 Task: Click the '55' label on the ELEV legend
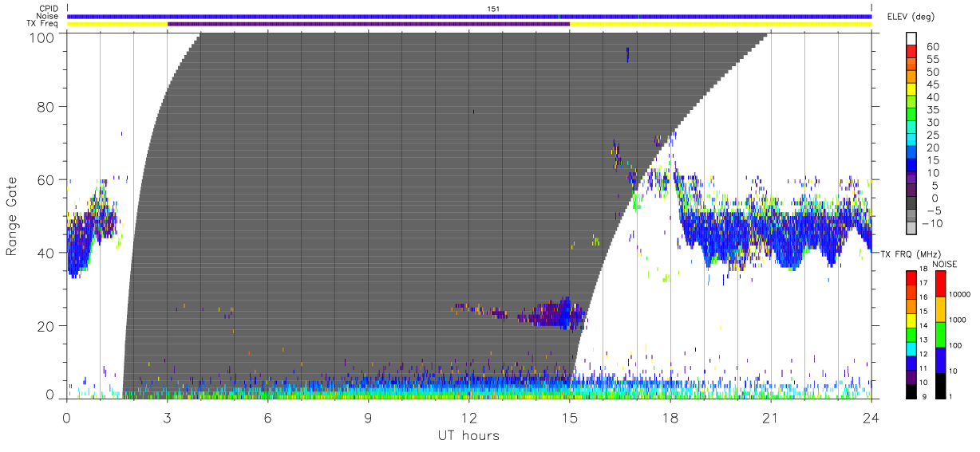[x=931, y=60]
